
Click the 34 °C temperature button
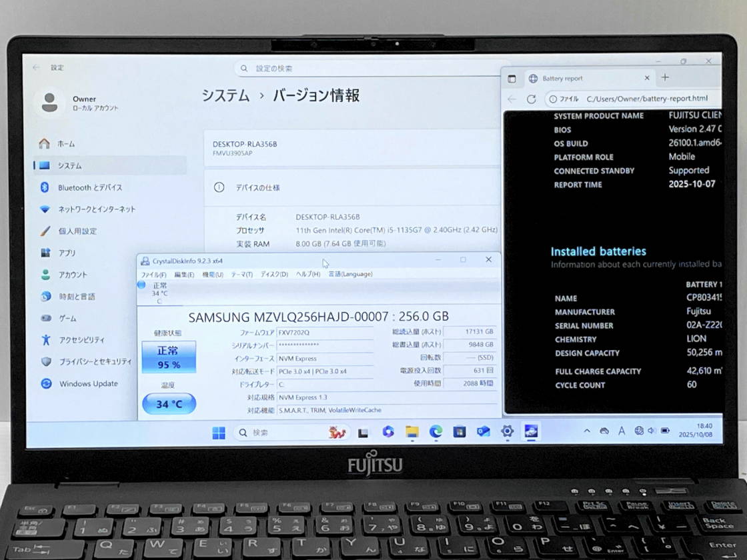169,404
